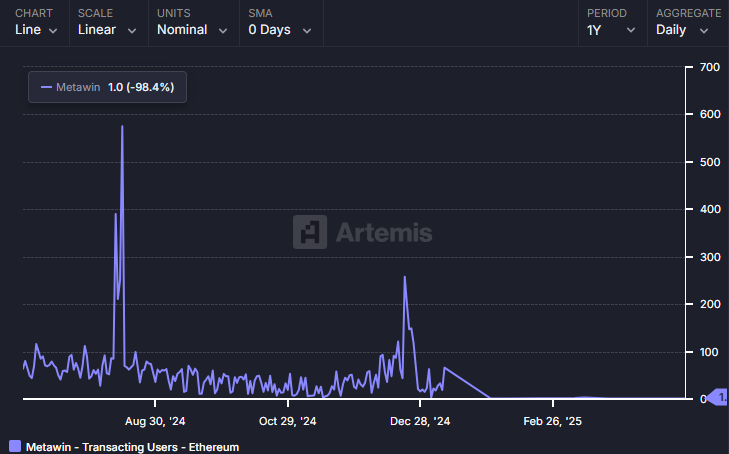This screenshot has width=729, height=454.
Task: Open the UNITS Nominal dropdown
Action: [x=192, y=30]
